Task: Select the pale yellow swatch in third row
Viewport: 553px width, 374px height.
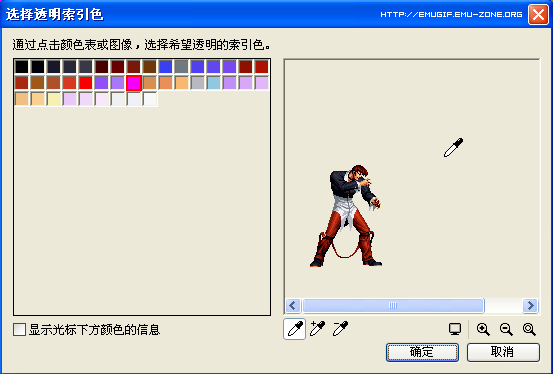Action: [x=54, y=99]
